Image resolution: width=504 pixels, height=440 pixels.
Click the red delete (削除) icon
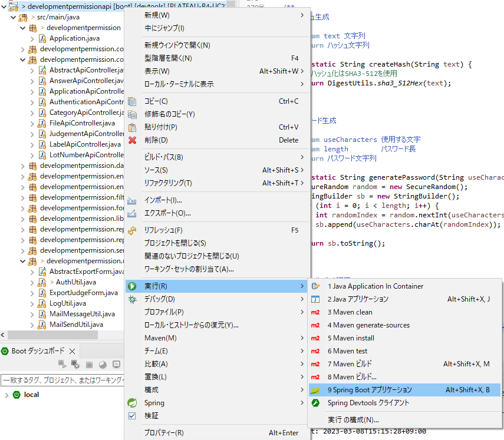point(133,140)
